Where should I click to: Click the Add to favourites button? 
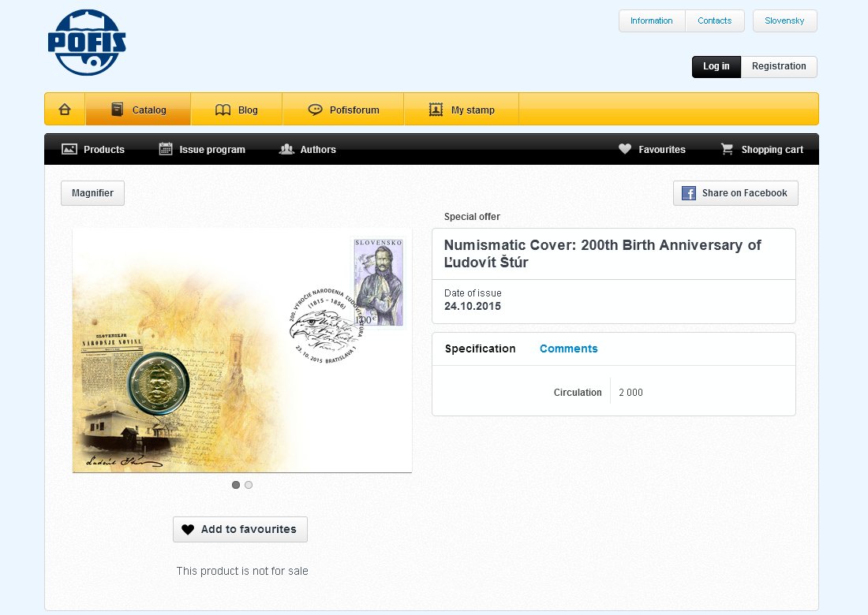click(x=240, y=529)
